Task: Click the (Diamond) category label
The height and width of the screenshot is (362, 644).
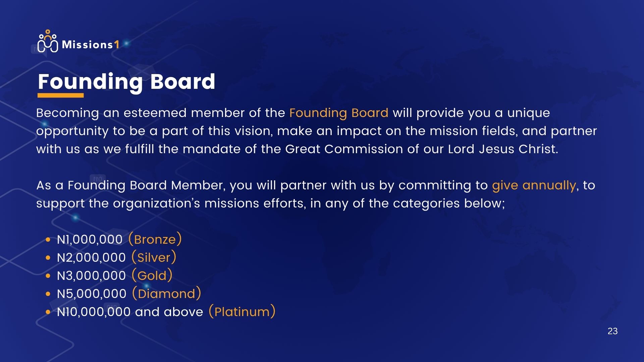Action: [x=166, y=294]
